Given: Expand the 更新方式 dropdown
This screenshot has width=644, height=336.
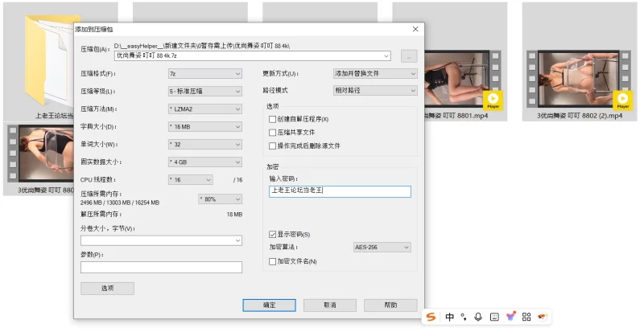Looking at the screenshot, I should coord(375,73).
